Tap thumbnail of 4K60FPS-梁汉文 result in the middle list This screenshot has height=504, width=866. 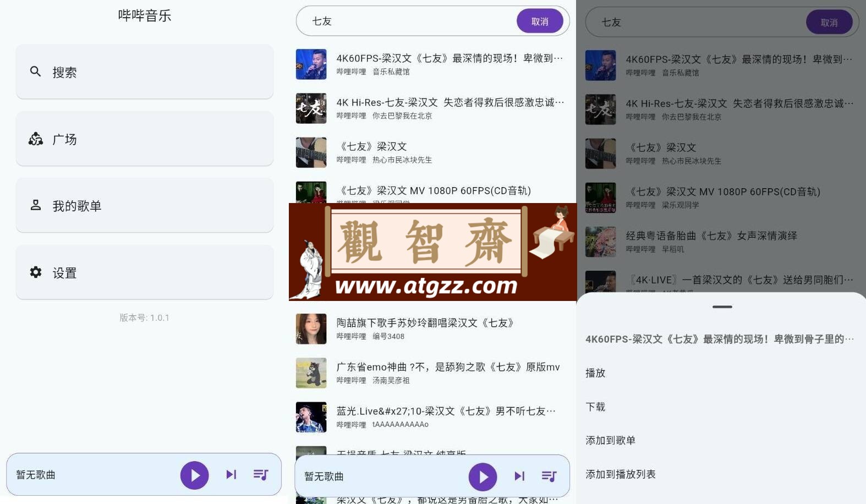[311, 64]
